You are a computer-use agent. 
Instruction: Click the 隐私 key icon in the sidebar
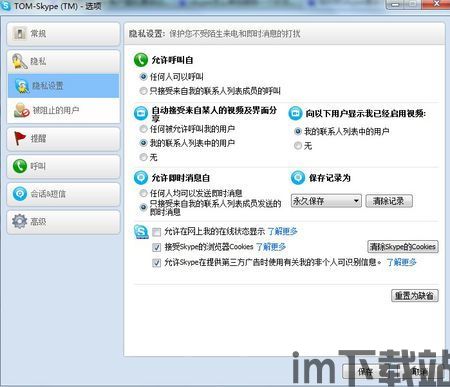[x=20, y=61]
